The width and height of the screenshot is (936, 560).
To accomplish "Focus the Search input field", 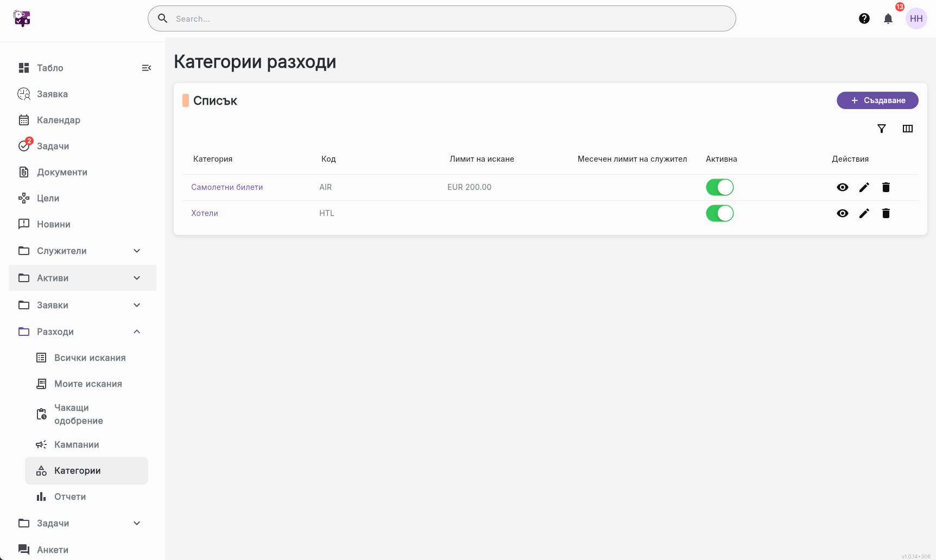I will point(442,18).
